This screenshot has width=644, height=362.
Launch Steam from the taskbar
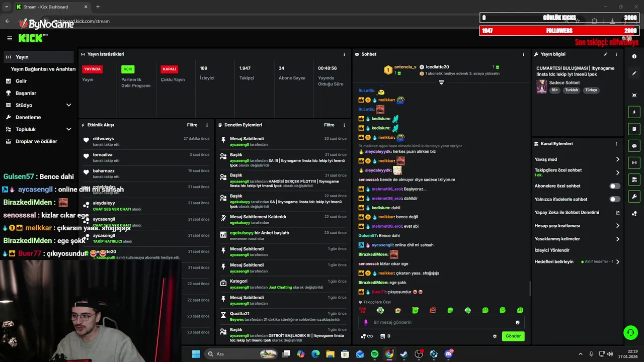tap(404, 354)
